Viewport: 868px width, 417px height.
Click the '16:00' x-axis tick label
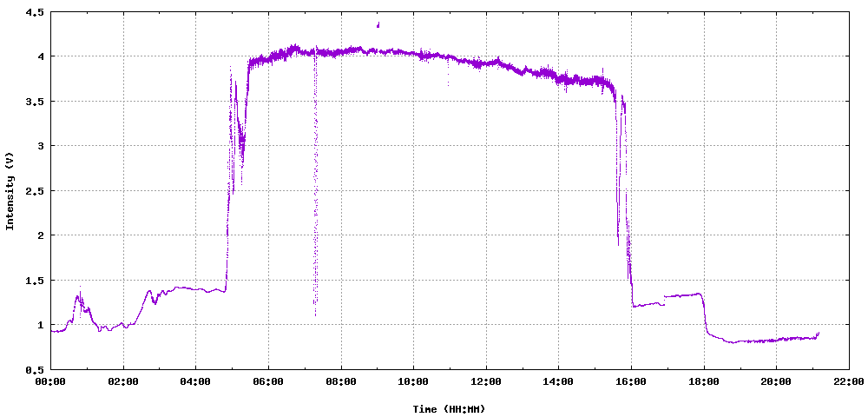pyautogui.click(x=631, y=381)
